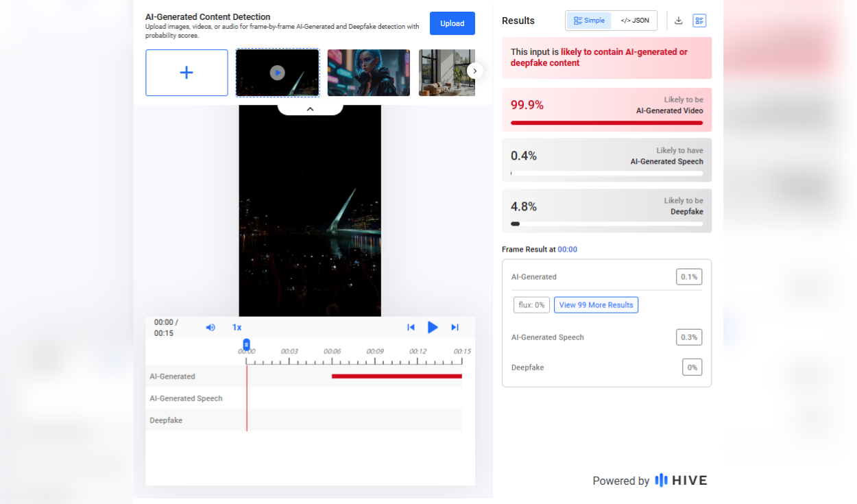Click the flux: 0% tag

tap(531, 305)
